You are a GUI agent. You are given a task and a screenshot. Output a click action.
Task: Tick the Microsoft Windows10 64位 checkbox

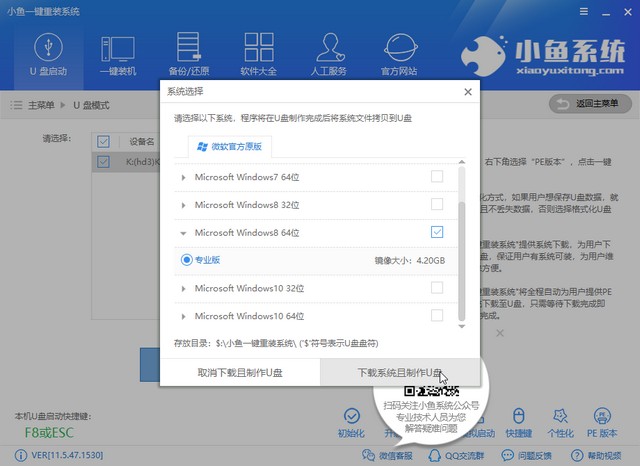(436, 316)
